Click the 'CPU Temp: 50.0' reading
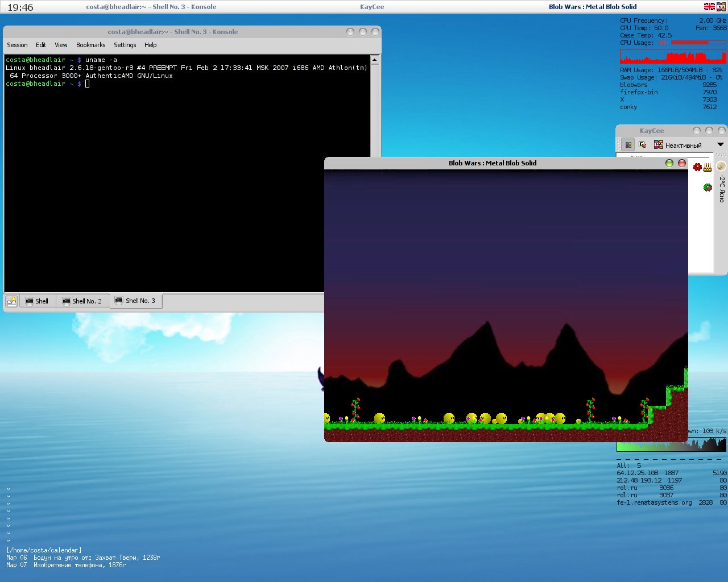728x582 pixels. 644,28
